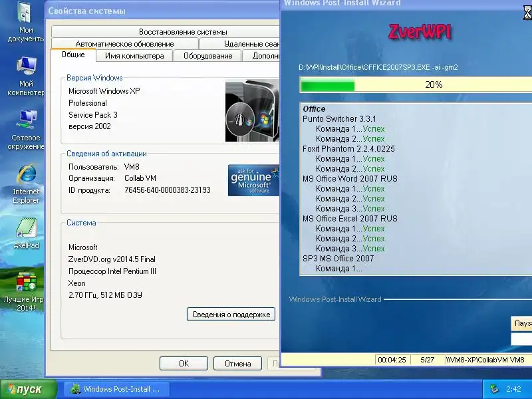
Task: Click the Сведения о поддержке button
Action: point(231,315)
